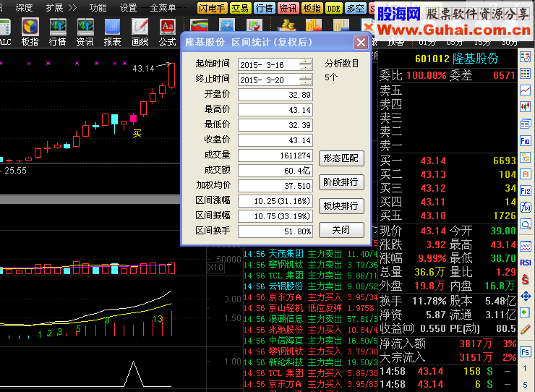The height and width of the screenshot is (392, 535).
Task: Click the blue compass toolbar icon
Action: click(227, 26)
